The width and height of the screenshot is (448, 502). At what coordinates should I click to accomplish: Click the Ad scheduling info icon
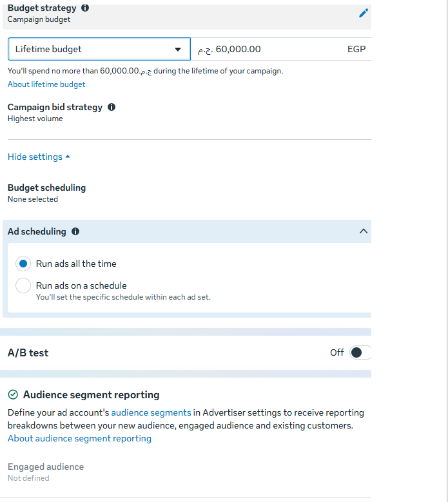[75, 231]
